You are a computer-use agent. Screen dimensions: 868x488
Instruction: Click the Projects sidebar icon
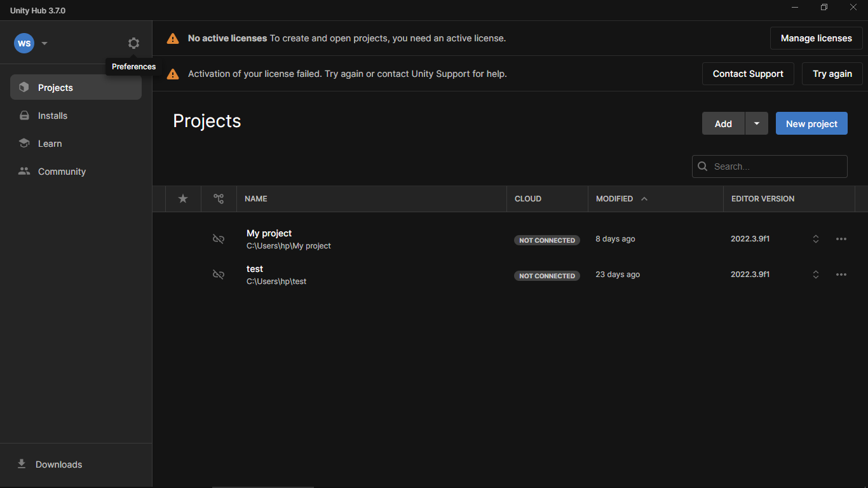[24, 87]
